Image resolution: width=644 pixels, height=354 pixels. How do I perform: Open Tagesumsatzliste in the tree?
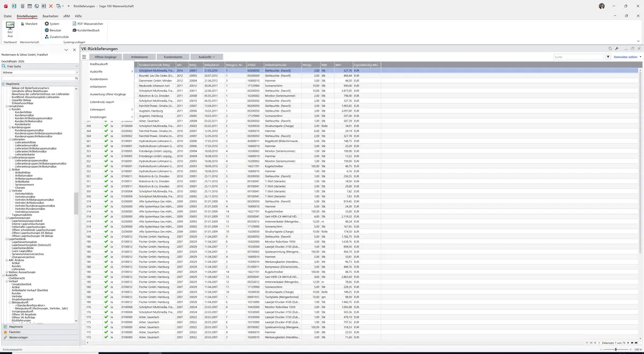click(x=21, y=215)
